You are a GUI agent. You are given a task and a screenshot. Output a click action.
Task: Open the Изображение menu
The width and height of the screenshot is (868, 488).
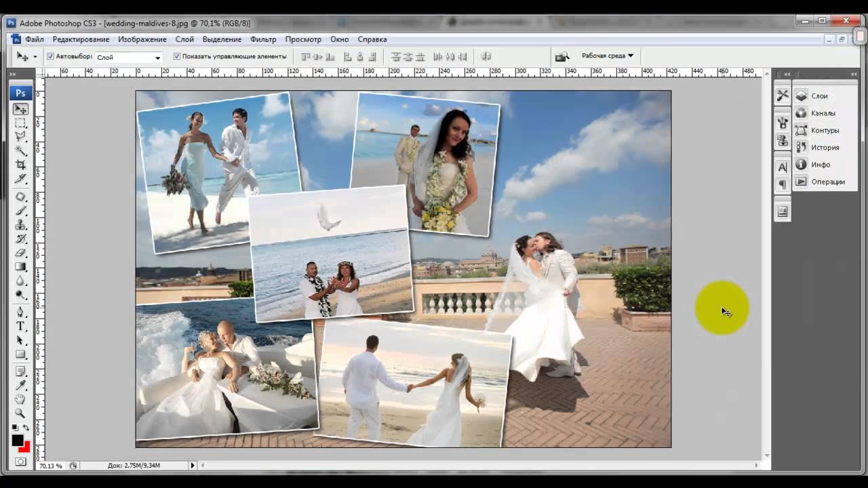[142, 39]
